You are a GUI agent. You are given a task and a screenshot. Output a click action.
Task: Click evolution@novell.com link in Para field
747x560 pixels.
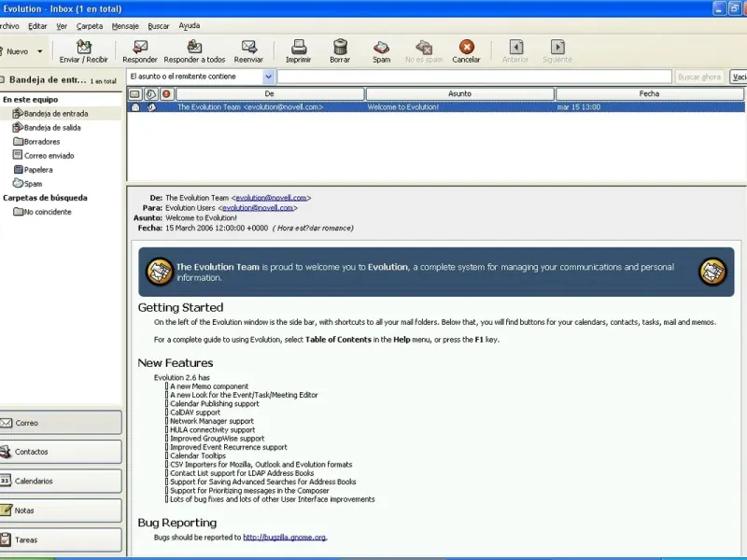[258, 208]
